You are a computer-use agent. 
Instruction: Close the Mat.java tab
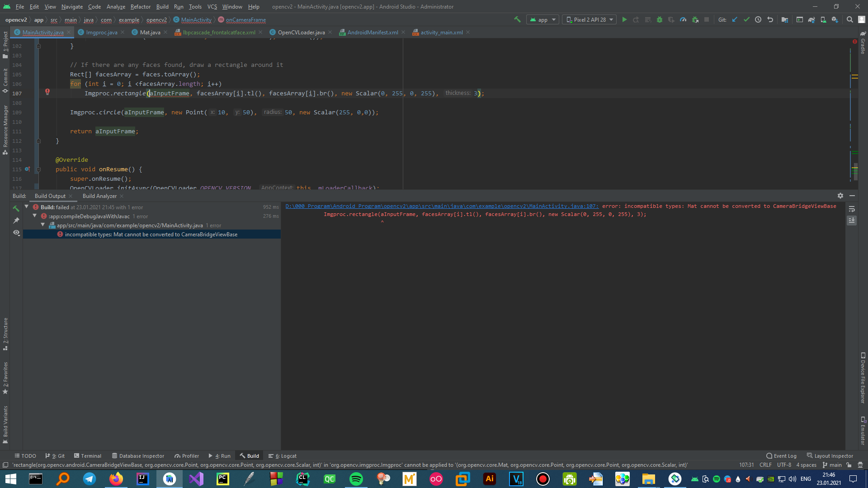tap(165, 33)
